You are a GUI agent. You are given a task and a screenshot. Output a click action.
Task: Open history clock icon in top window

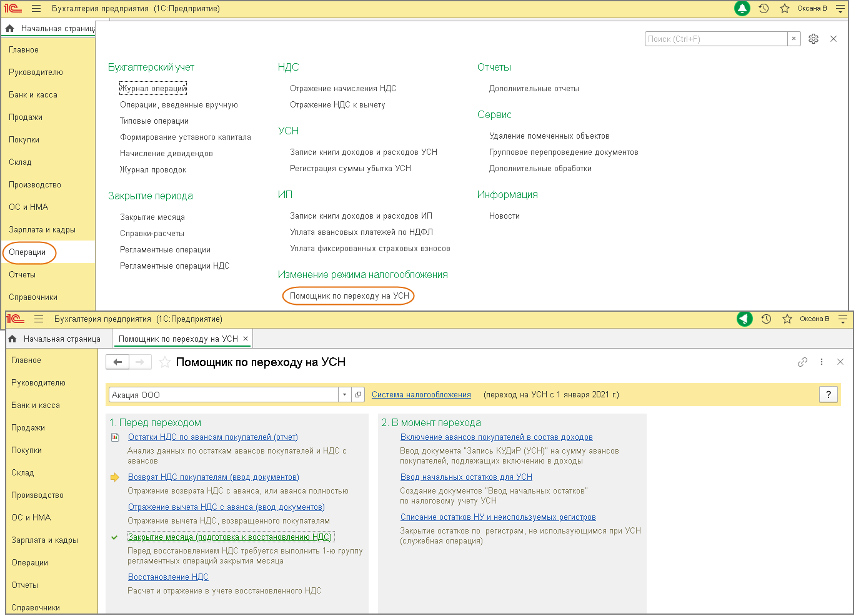tap(764, 9)
